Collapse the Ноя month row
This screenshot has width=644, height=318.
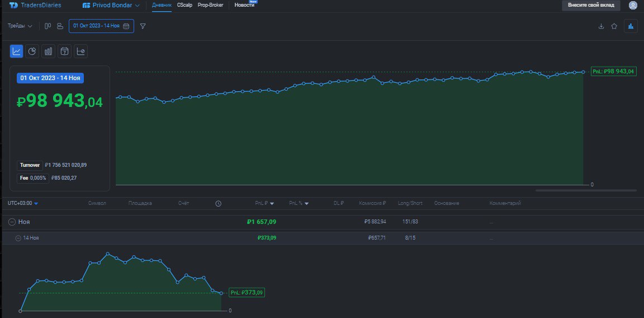click(x=12, y=222)
